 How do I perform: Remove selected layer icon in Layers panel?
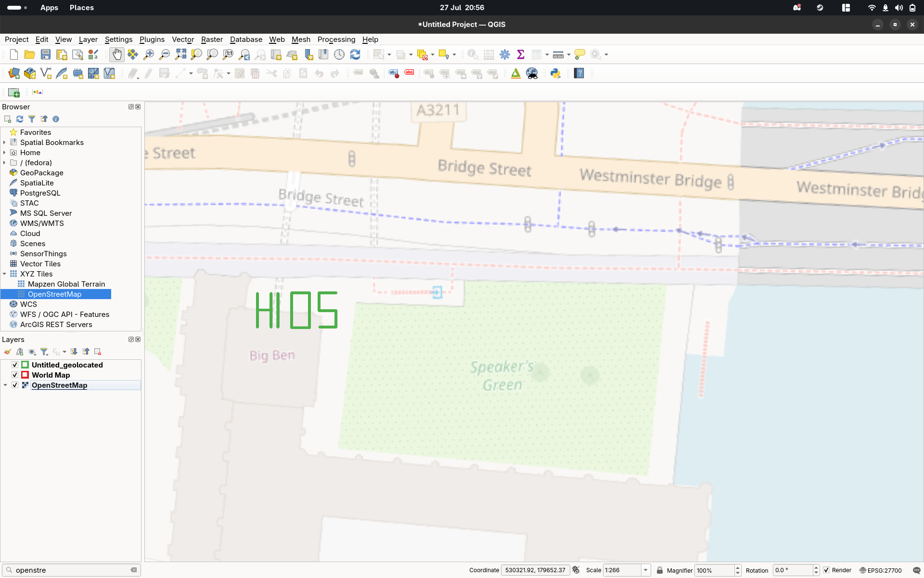pos(98,352)
